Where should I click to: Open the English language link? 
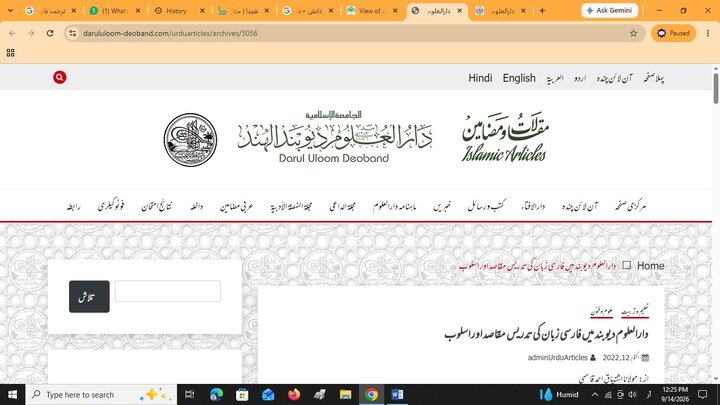(519, 78)
